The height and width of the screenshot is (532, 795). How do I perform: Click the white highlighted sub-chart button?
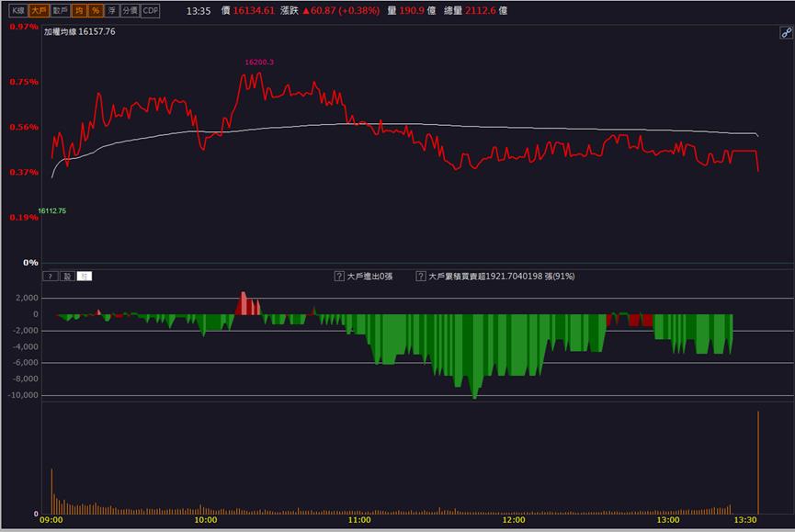click(85, 277)
